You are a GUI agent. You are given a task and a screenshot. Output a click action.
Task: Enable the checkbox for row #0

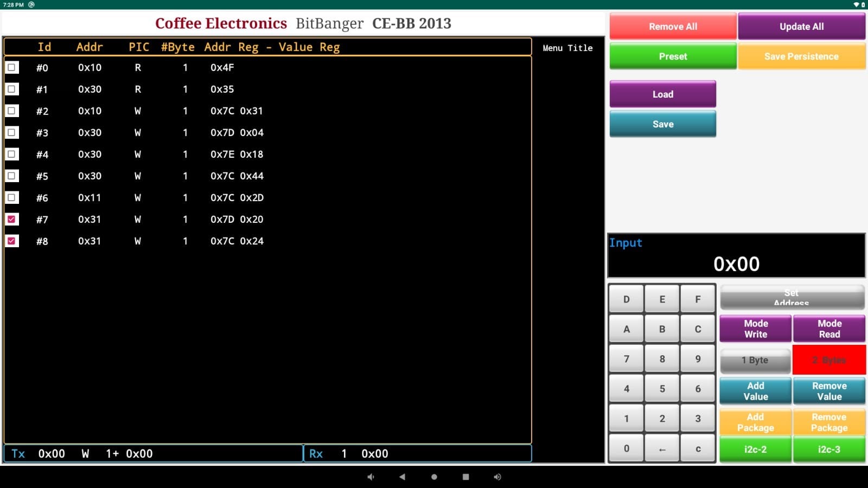click(11, 67)
